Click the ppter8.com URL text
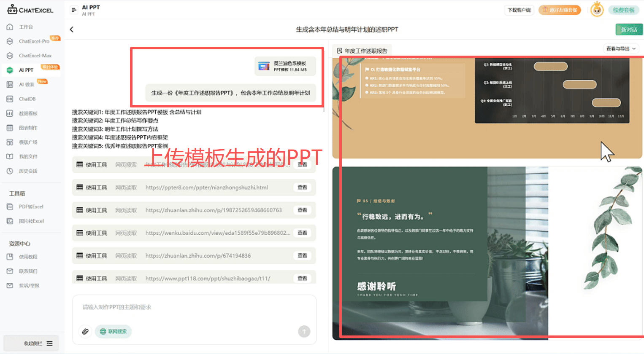The height and width of the screenshot is (354, 644). pyautogui.click(x=207, y=188)
